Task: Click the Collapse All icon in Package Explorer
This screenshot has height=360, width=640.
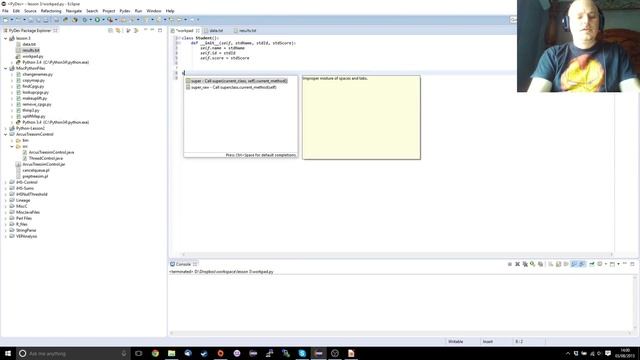Action: pos(110,31)
